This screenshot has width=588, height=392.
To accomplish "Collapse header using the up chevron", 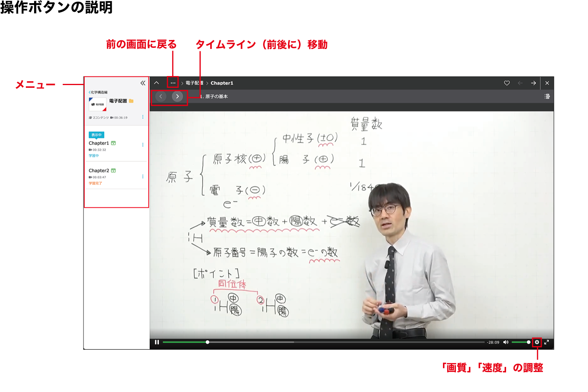I will [x=156, y=83].
